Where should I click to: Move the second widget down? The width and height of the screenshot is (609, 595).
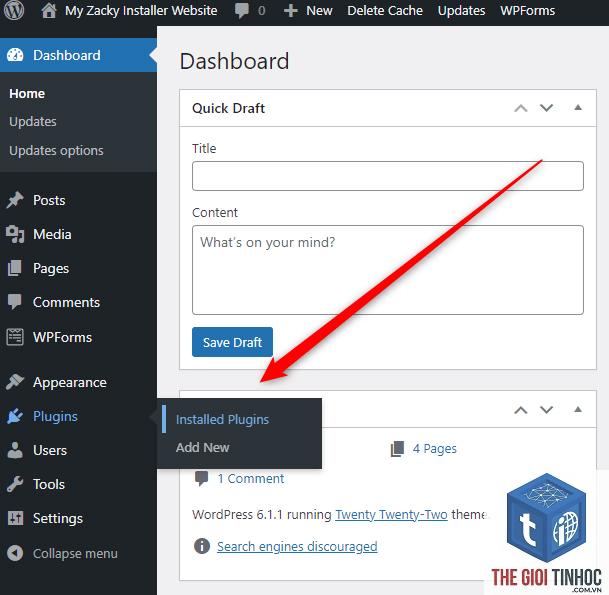coord(546,410)
